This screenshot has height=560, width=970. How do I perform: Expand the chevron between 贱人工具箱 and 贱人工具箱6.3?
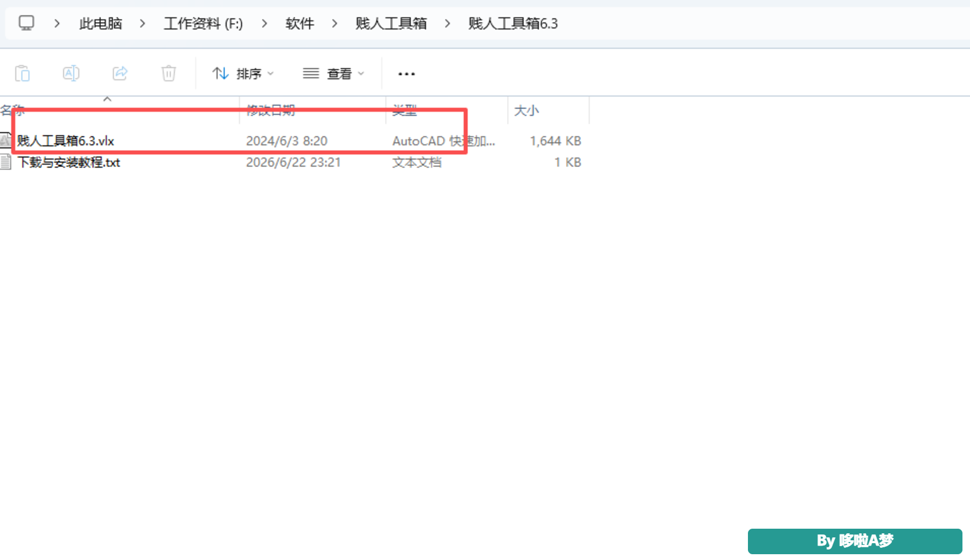pos(448,24)
